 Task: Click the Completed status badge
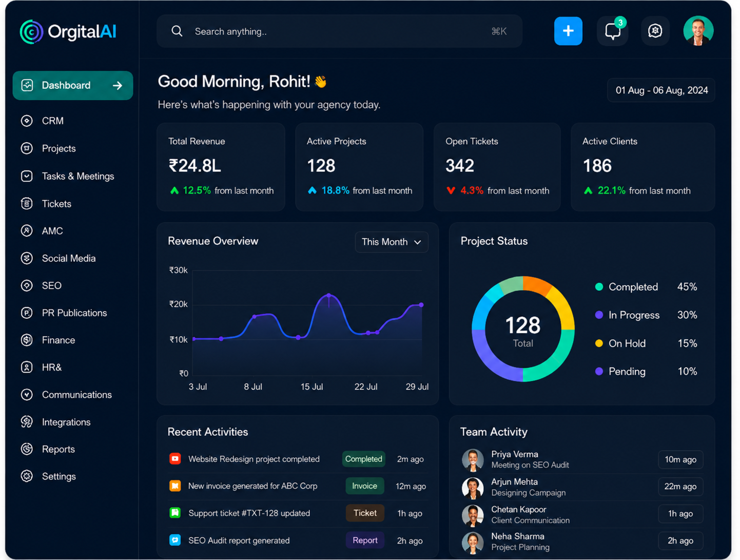pos(363,459)
